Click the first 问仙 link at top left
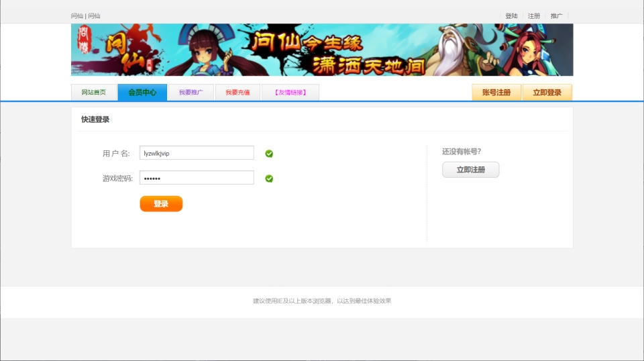644x361 pixels. pyautogui.click(x=76, y=16)
